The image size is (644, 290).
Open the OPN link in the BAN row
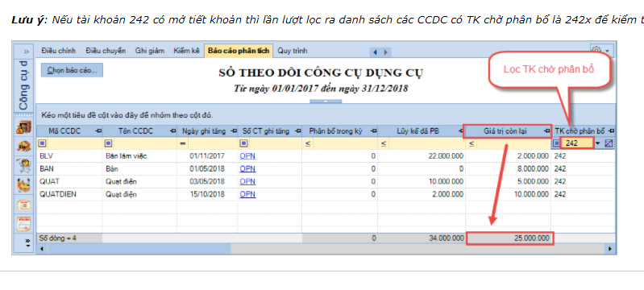pos(247,169)
